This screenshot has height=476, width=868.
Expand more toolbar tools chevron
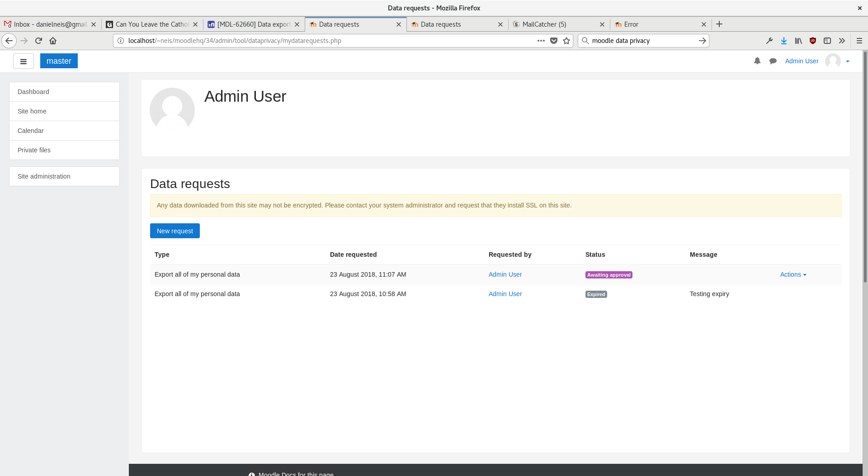842,41
